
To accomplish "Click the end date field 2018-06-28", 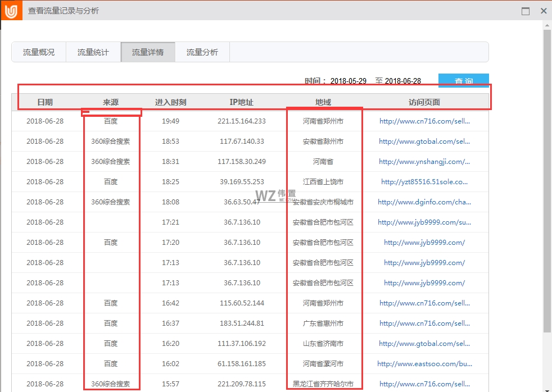I will point(403,80).
